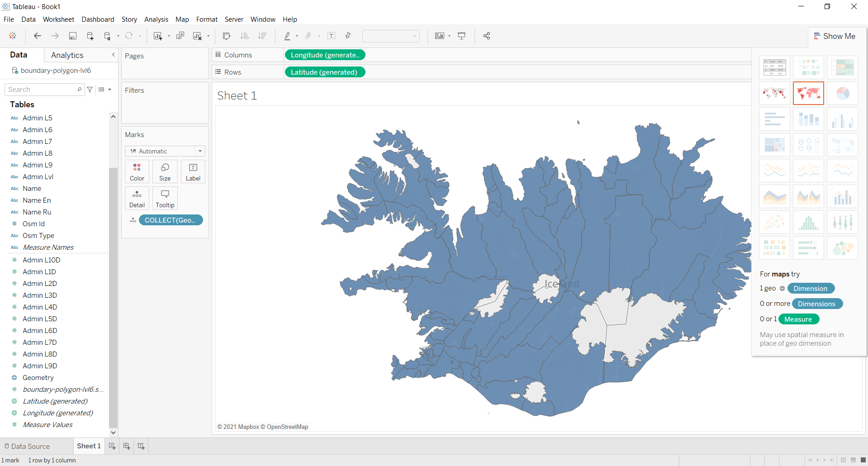Viewport: 868px width, 466px height.
Task: Switch to the Analytics tab
Action: tap(67, 55)
